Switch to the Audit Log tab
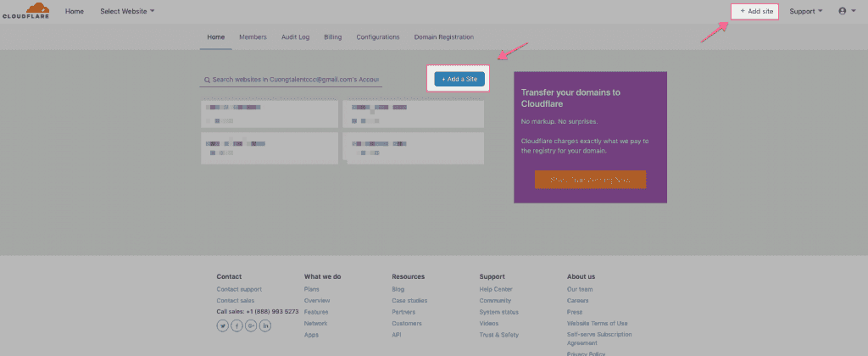 tap(296, 37)
